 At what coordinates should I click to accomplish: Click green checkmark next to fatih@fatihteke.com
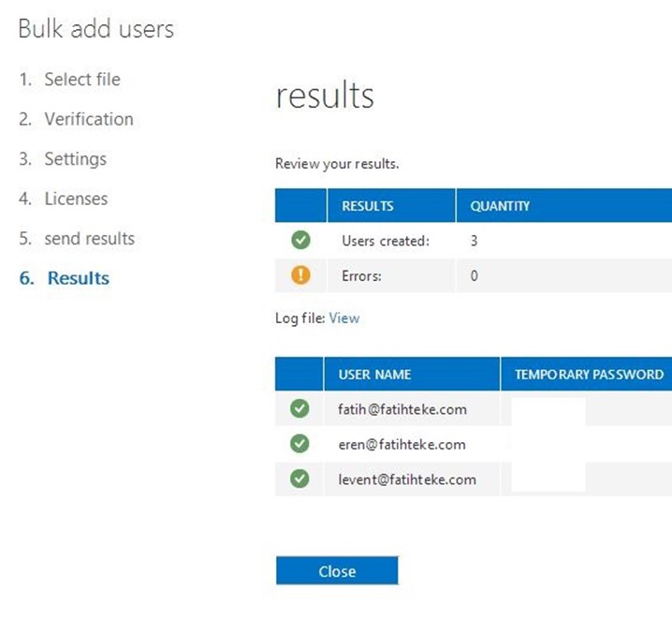(299, 408)
